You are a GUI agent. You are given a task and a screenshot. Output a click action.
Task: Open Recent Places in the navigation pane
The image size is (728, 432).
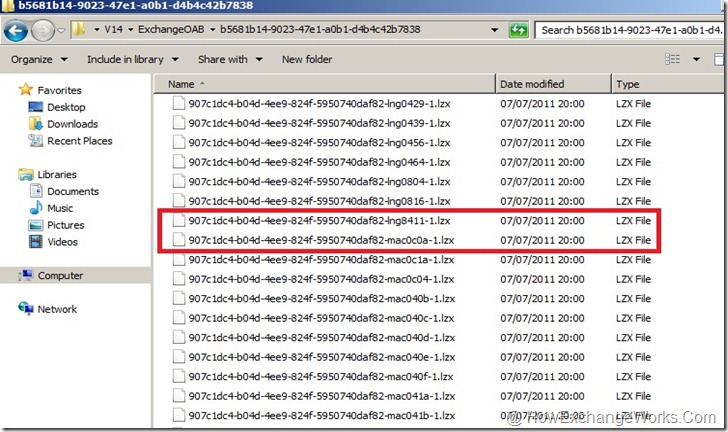(79, 141)
